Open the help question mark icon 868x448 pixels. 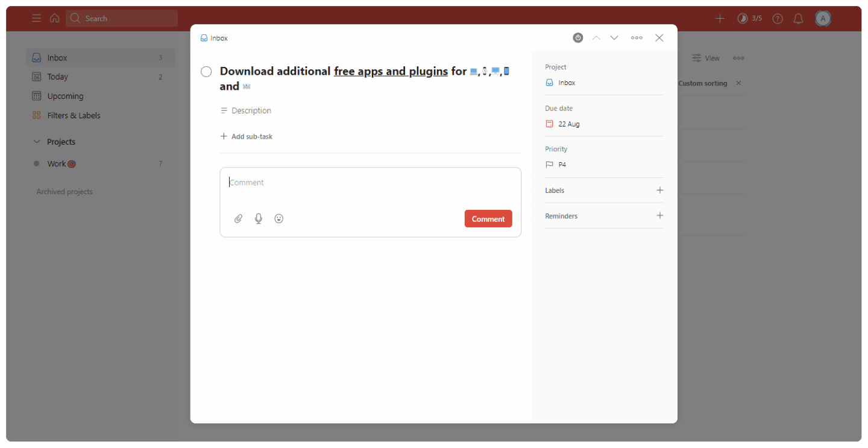tap(778, 19)
